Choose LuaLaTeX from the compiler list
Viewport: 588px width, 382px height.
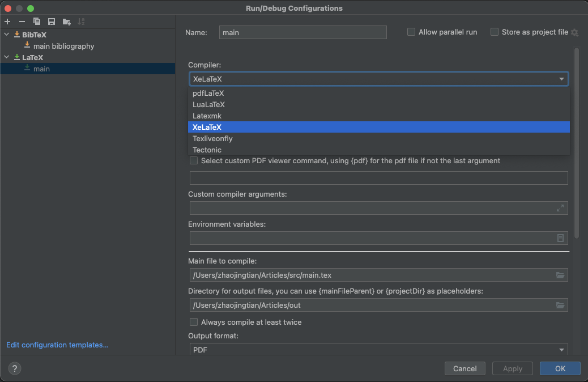coord(379,104)
